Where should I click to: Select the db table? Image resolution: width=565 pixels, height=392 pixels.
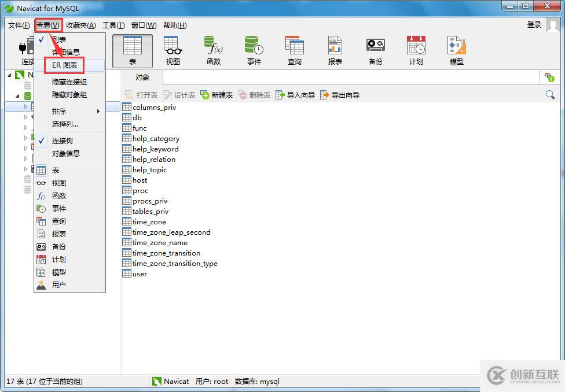pyautogui.click(x=132, y=118)
